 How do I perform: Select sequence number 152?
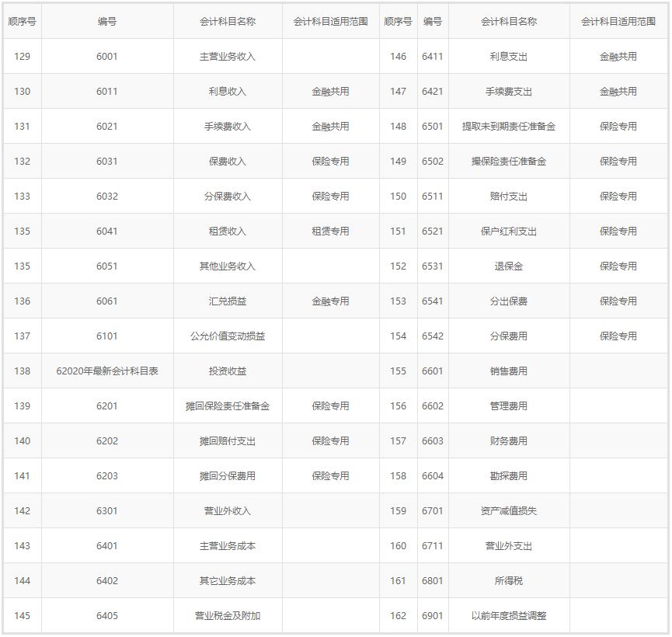pyautogui.click(x=398, y=266)
